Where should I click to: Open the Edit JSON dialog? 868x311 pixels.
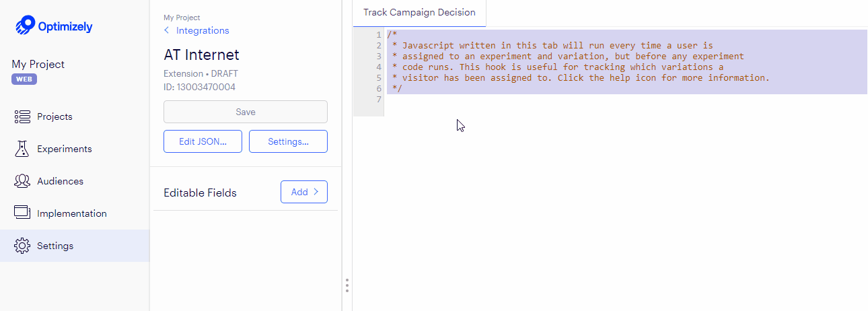coord(203,141)
